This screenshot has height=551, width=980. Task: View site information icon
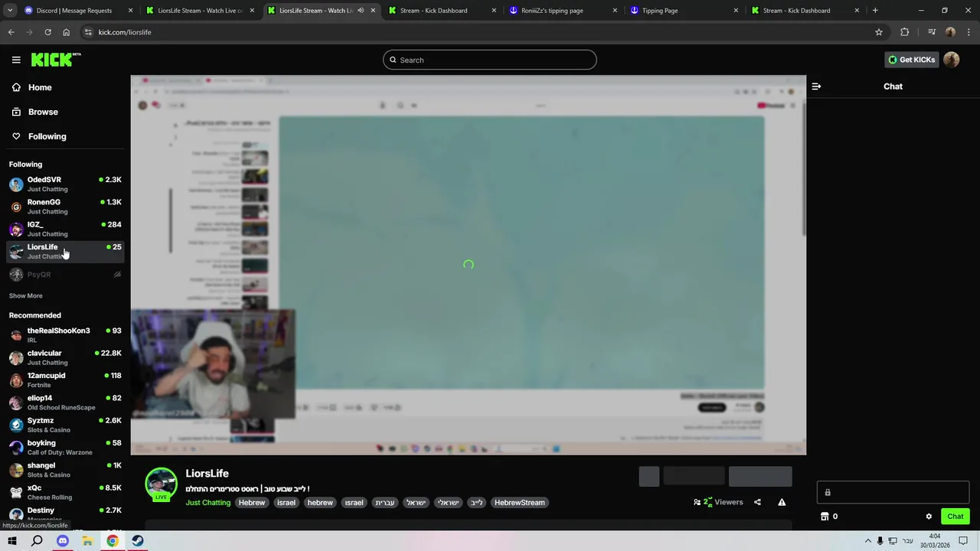88,32
